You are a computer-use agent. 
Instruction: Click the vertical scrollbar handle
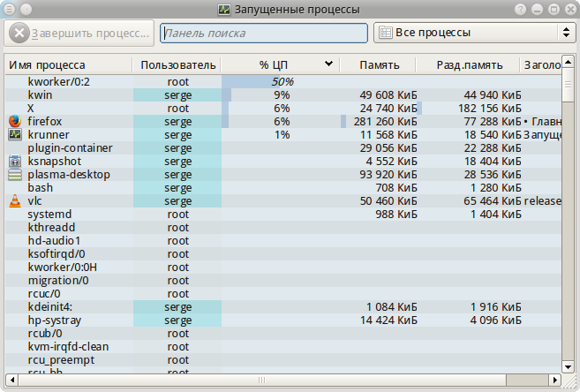[x=568, y=85]
